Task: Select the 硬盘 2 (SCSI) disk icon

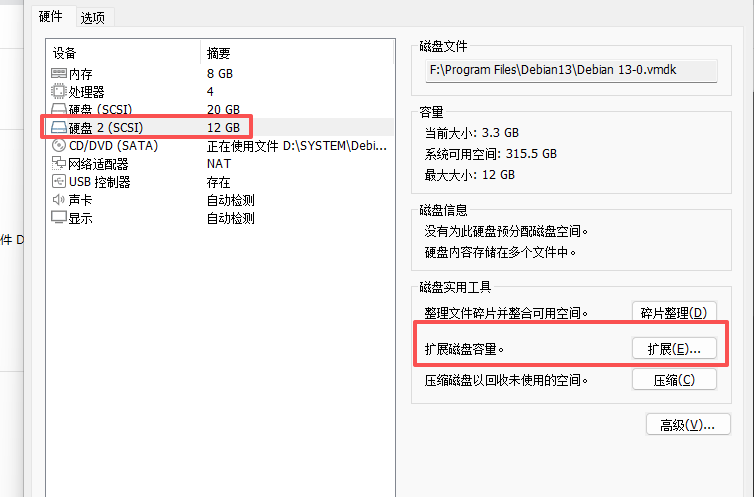Action: tap(59, 127)
